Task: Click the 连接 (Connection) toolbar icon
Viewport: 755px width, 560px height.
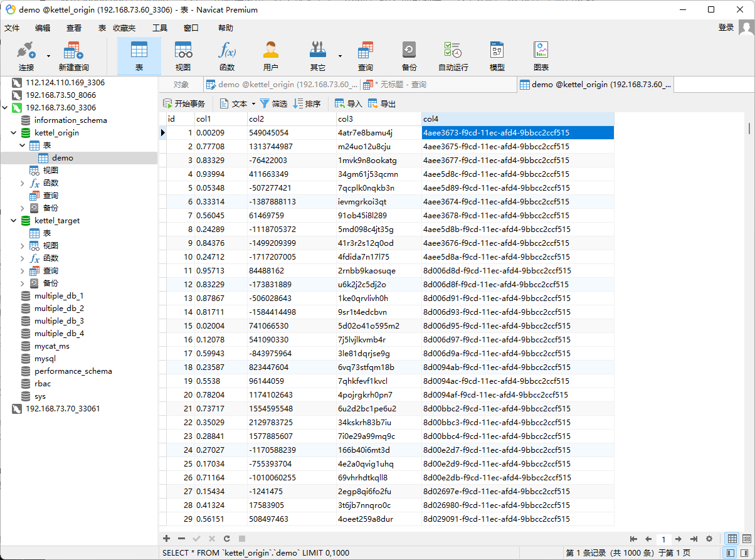Action: [x=26, y=55]
